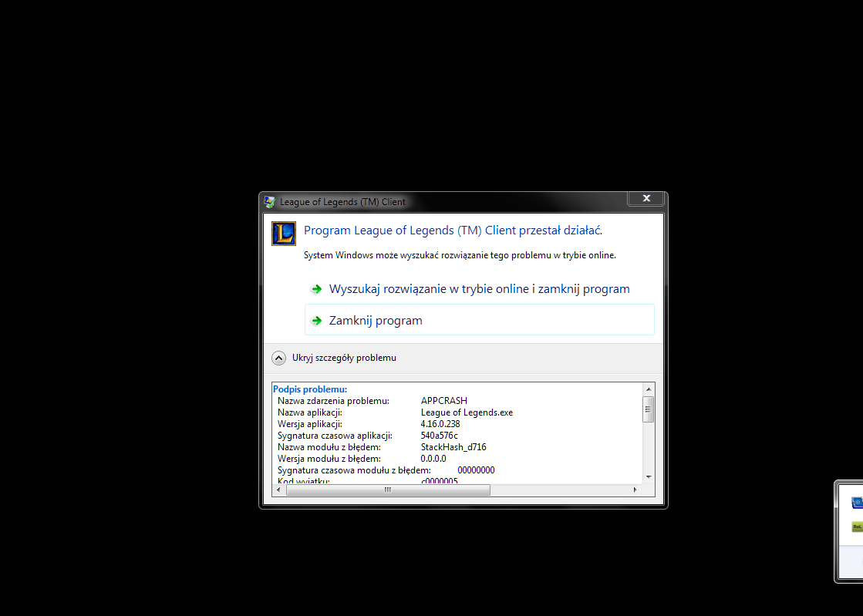Click the System Windows może wyszukać rozwiązanie text
Viewport: 863px width, 616px height.
coord(460,255)
